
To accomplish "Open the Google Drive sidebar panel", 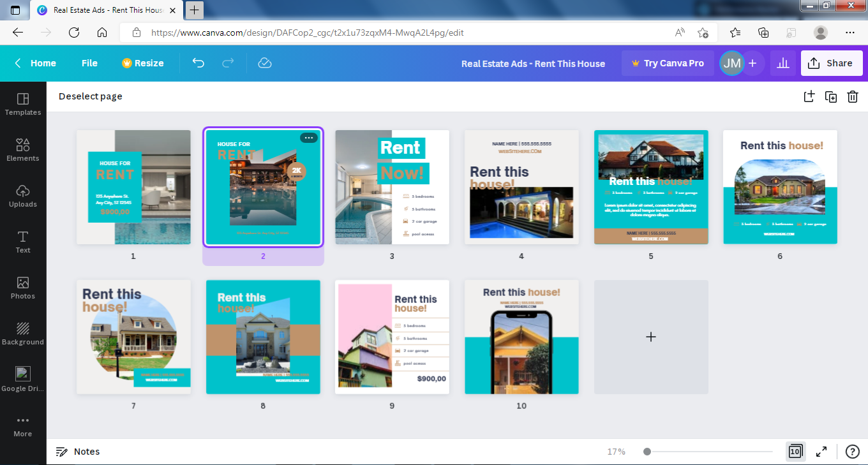I will (x=23, y=380).
